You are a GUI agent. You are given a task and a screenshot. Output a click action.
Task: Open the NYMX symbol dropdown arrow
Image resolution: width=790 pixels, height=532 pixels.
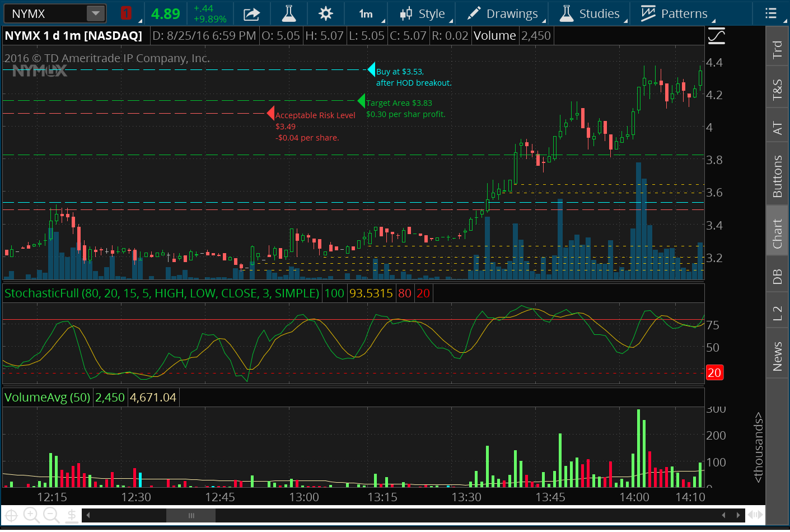pos(96,13)
